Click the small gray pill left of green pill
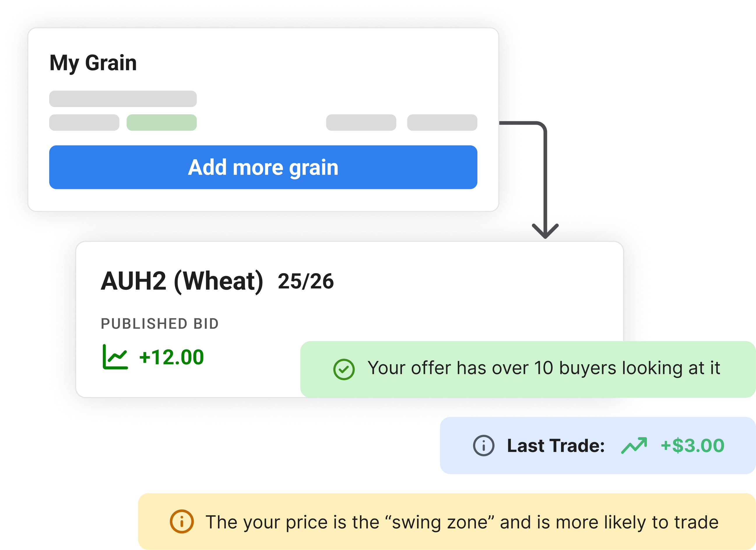The height and width of the screenshot is (550, 756). 84,122
